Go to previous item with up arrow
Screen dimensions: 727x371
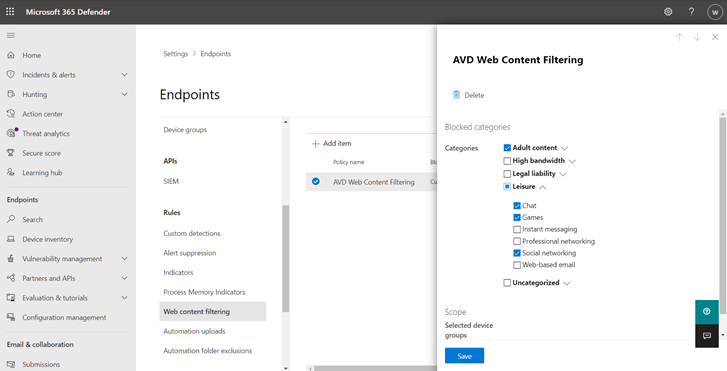coord(679,38)
